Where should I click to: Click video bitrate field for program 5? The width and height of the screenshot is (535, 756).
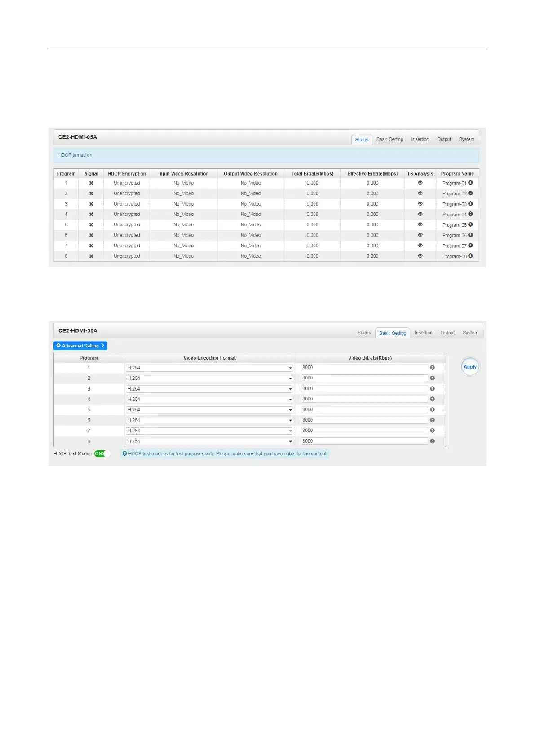click(364, 409)
